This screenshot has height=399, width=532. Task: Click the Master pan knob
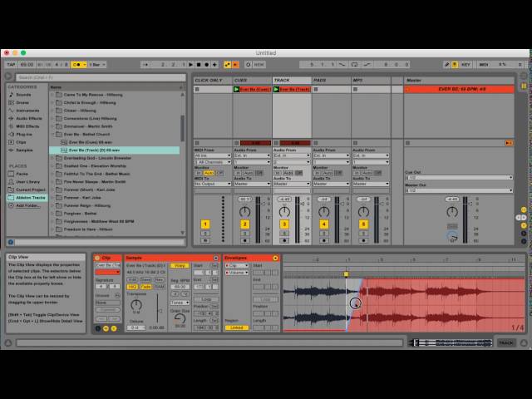click(452, 213)
